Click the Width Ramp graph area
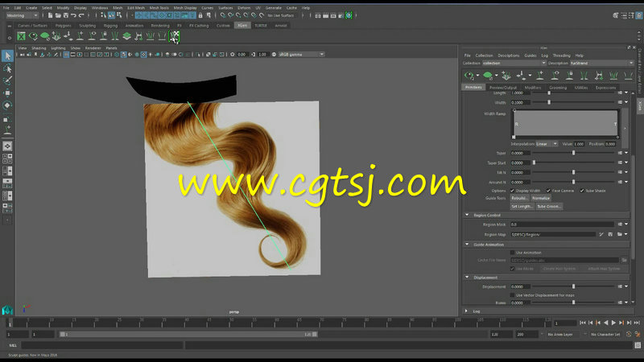Image resolution: width=644 pixels, height=362 pixels. (x=566, y=123)
